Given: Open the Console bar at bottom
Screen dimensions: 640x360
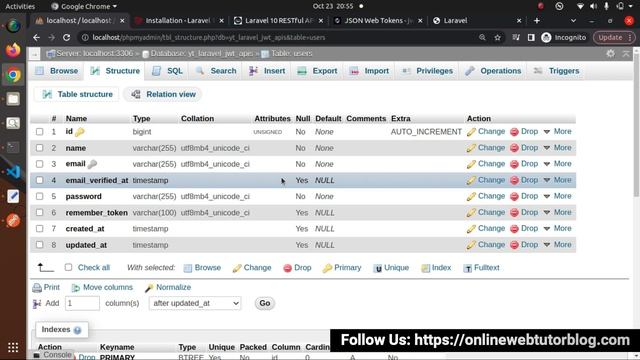Looking at the screenshot, I should pos(52,355).
